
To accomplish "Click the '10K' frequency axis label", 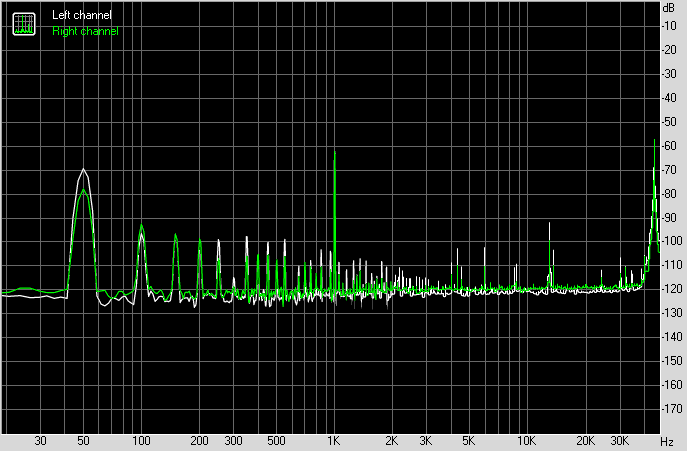I will [x=526, y=440].
